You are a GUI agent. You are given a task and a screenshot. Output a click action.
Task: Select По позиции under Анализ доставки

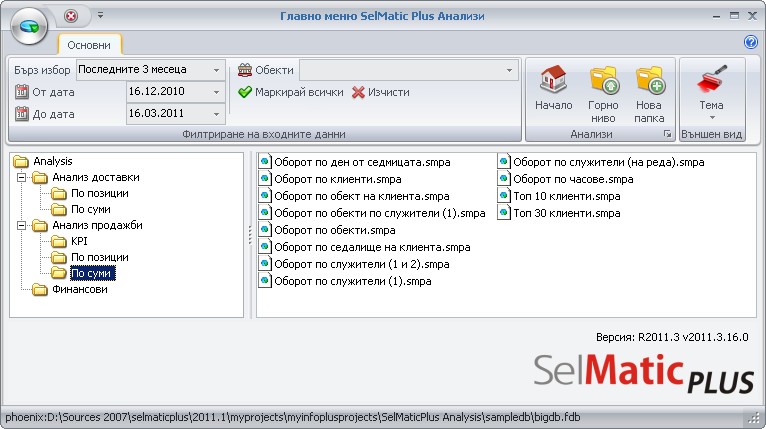(100, 193)
